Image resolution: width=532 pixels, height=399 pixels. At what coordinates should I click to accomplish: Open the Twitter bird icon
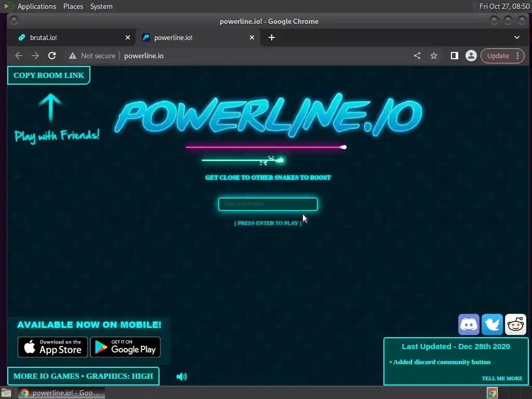[x=492, y=324]
